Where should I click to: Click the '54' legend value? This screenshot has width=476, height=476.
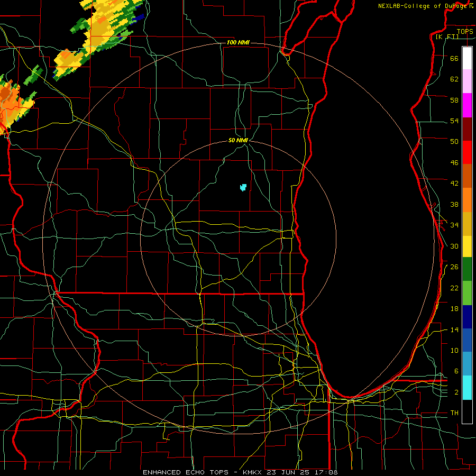pos(454,121)
